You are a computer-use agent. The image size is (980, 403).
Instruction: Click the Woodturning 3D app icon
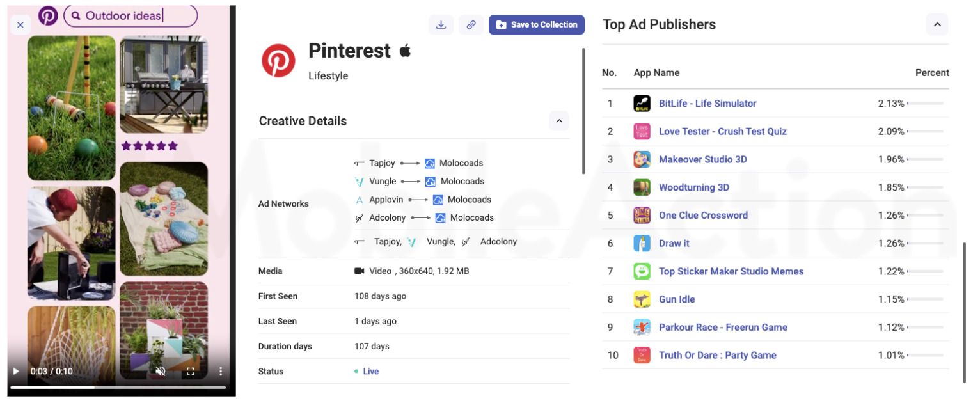coord(642,187)
